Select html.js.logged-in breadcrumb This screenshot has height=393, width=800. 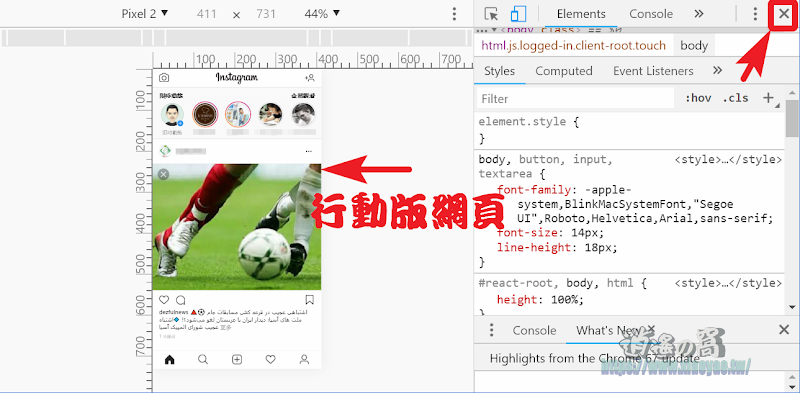574,45
